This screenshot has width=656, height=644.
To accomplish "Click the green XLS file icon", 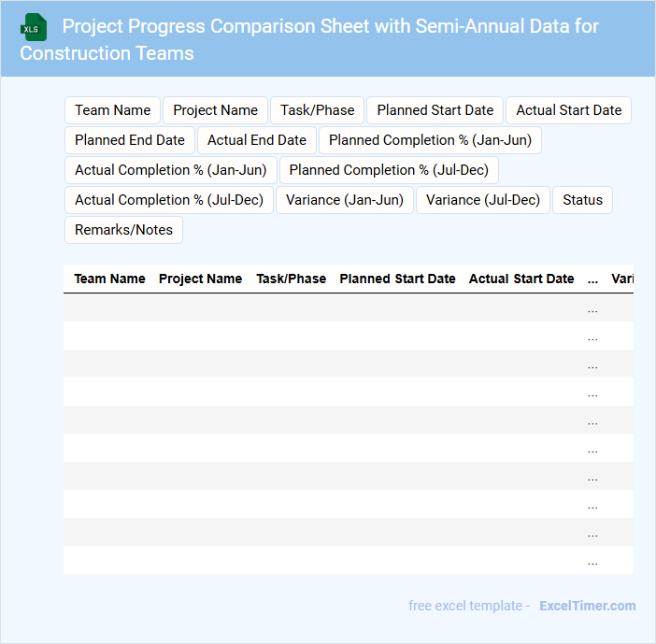I will (x=34, y=27).
